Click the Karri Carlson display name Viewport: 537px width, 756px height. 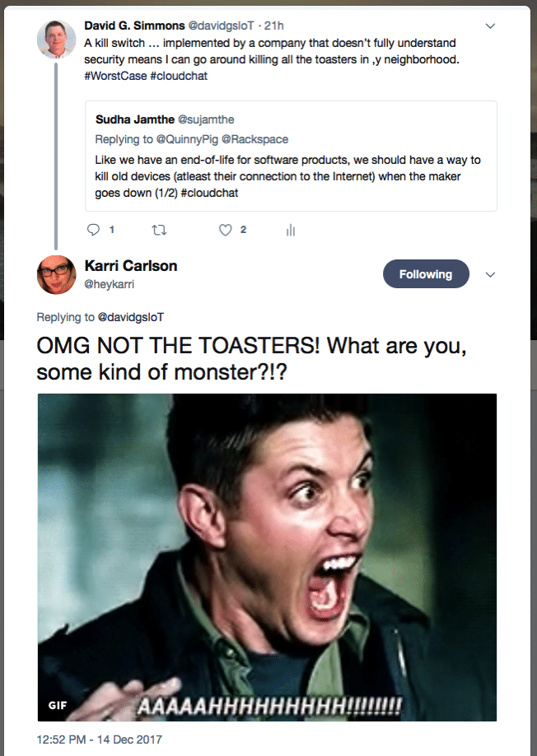[131, 265]
